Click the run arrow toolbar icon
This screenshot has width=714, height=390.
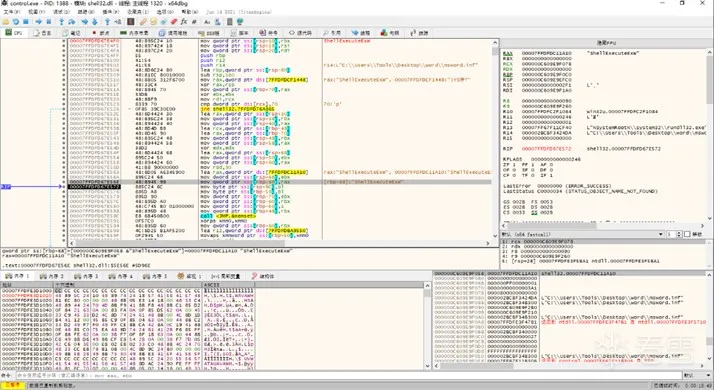[x=39, y=21]
